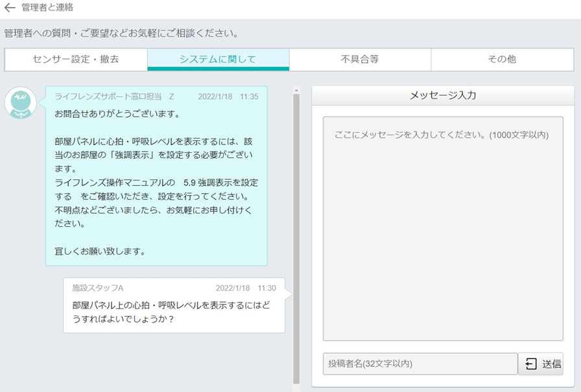Click the support staff avatar icon
The height and width of the screenshot is (392, 581).
(x=20, y=103)
